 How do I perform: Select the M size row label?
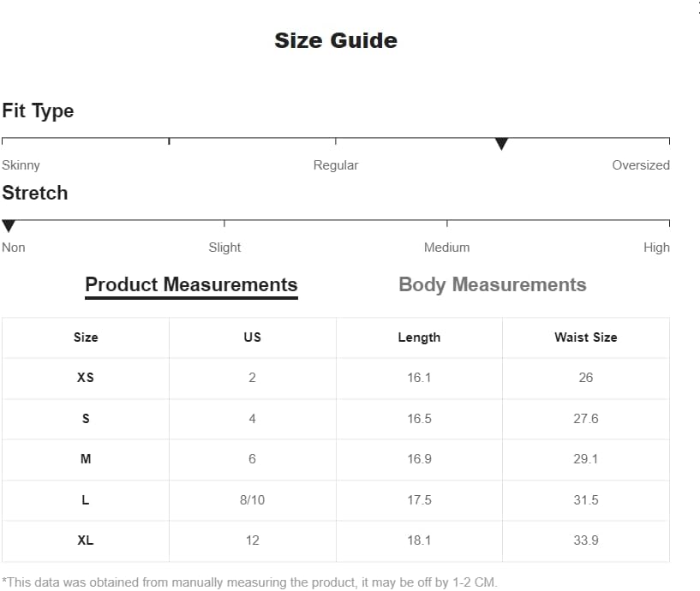(x=86, y=459)
